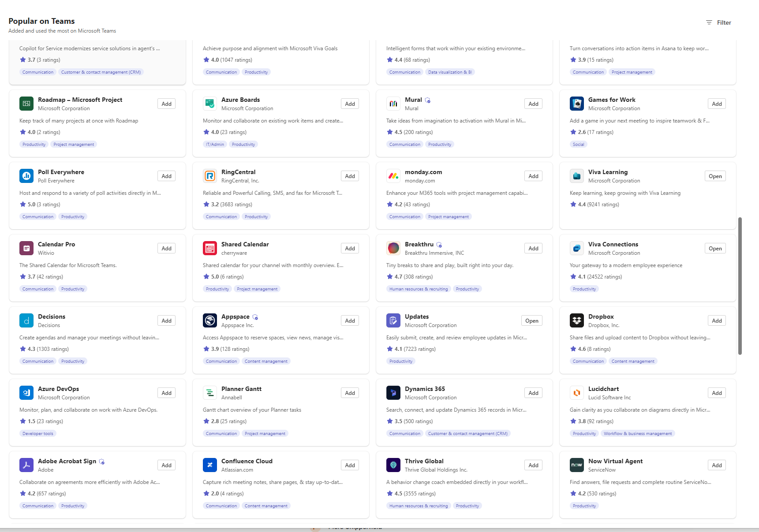Viewport: 759px width, 532px height.
Task: Click the Mural app icon
Action: [x=393, y=104]
